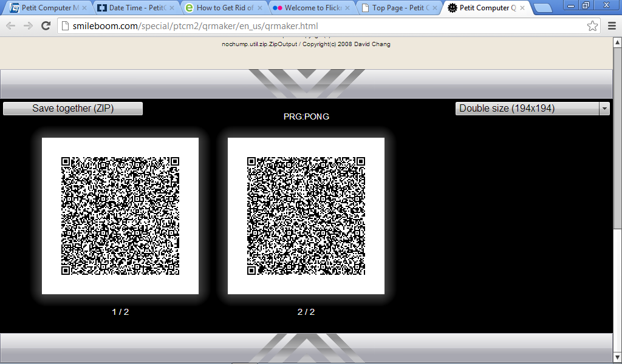The width and height of the screenshot is (622, 364).
Task: Collapse section using upper downward chevron bar
Action: [x=306, y=84]
